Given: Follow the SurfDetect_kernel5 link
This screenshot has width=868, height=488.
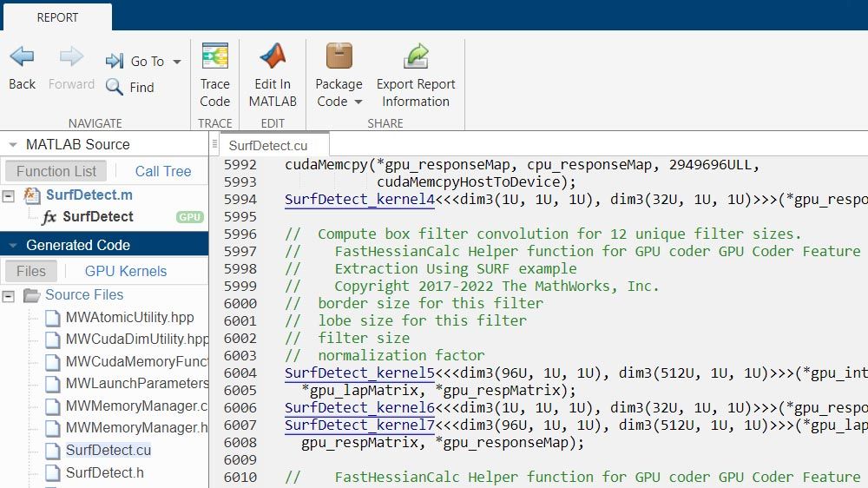Looking at the screenshot, I should pyautogui.click(x=359, y=373).
